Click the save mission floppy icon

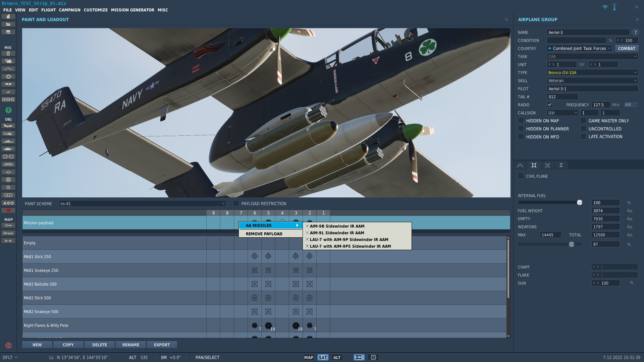8,32
